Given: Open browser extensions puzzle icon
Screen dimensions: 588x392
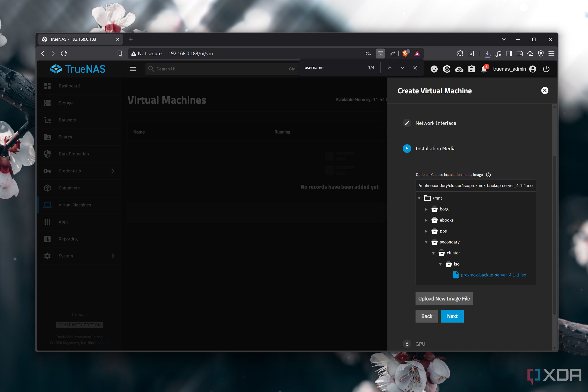Looking at the screenshot, I should 460,53.
